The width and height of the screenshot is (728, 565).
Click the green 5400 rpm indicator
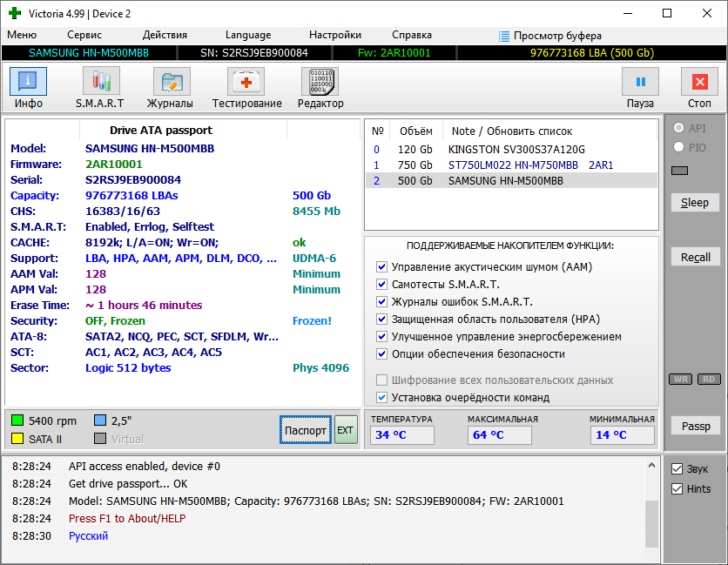point(17,421)
